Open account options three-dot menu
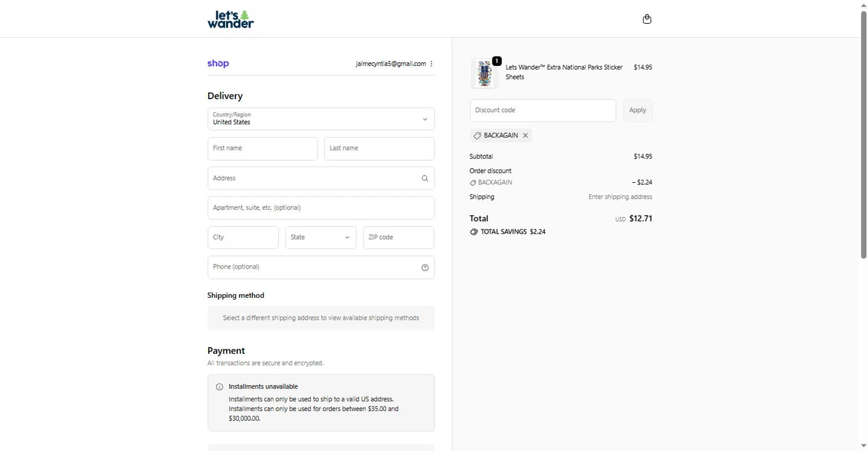 pos(432,64)
